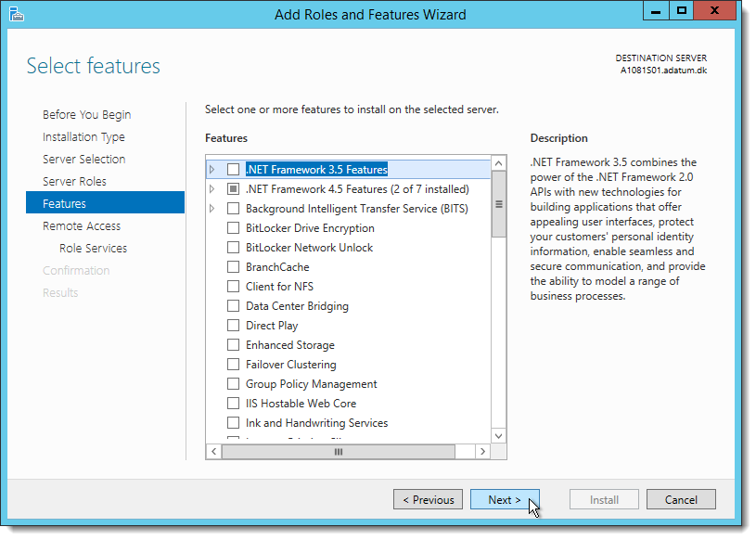Go to Before You Begin step
This screenshot has height=540, width=756.
[x=87, y=115]
